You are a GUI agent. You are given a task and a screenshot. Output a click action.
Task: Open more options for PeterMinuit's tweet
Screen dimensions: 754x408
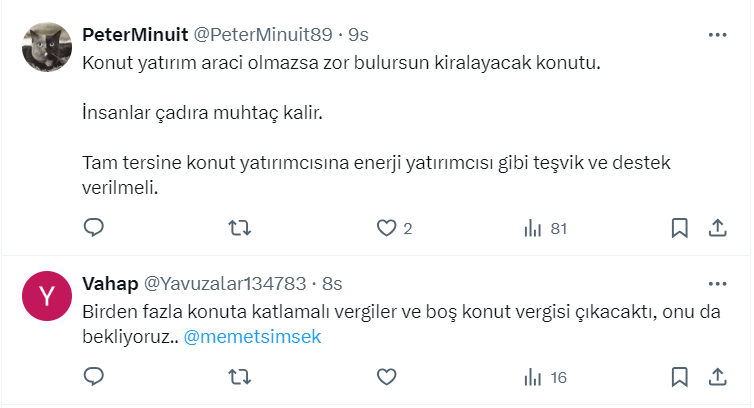coord(717,34)
